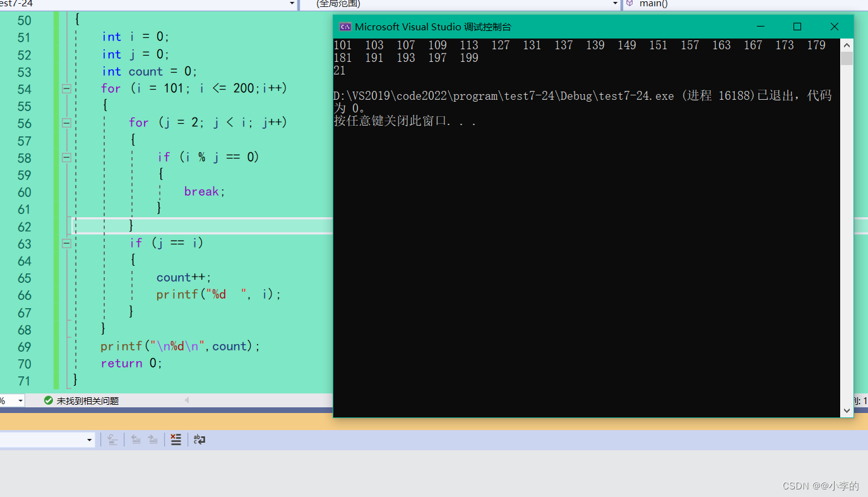
Task: Click the 'int count = 0;' code line
Action: (x=150, y=71)
